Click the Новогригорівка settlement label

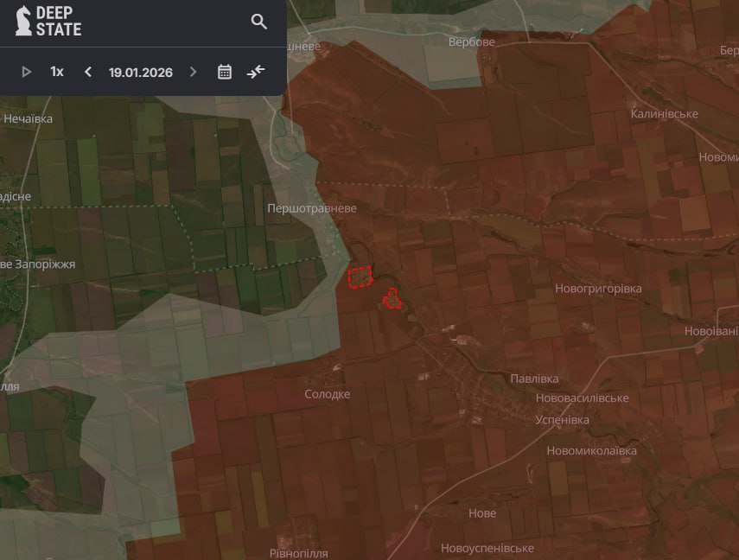point(598,289)
